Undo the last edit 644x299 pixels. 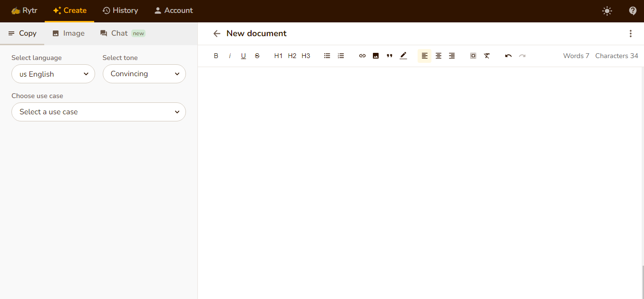(x=508, y=56)
